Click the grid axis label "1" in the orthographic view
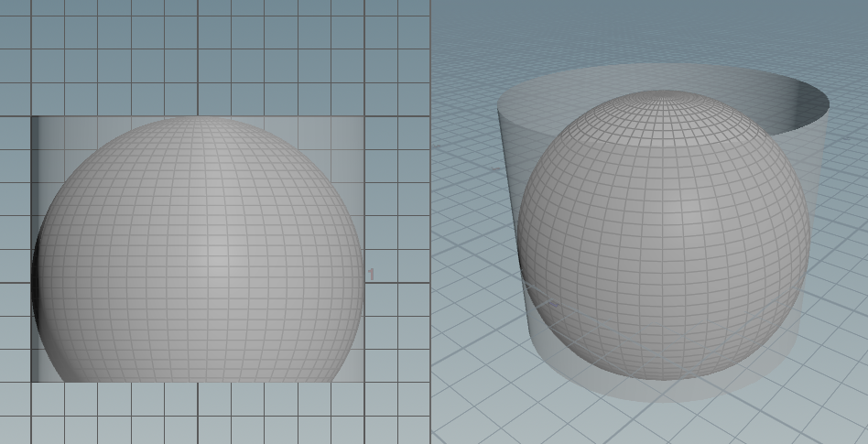 point(372,274)
